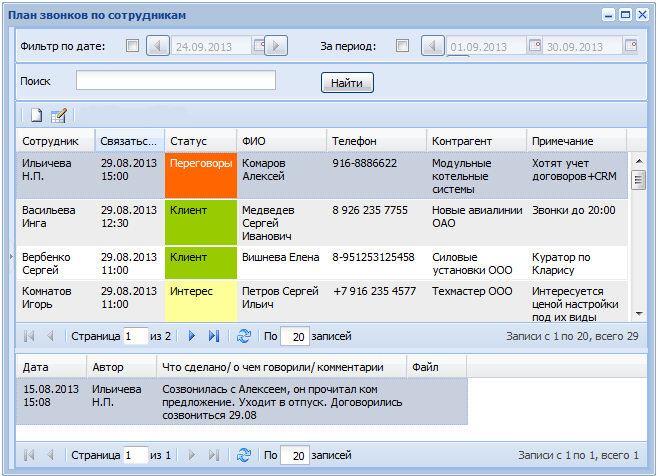Go to next page in calls grid
The image size is (658, 476).
[x=192, y=336]
